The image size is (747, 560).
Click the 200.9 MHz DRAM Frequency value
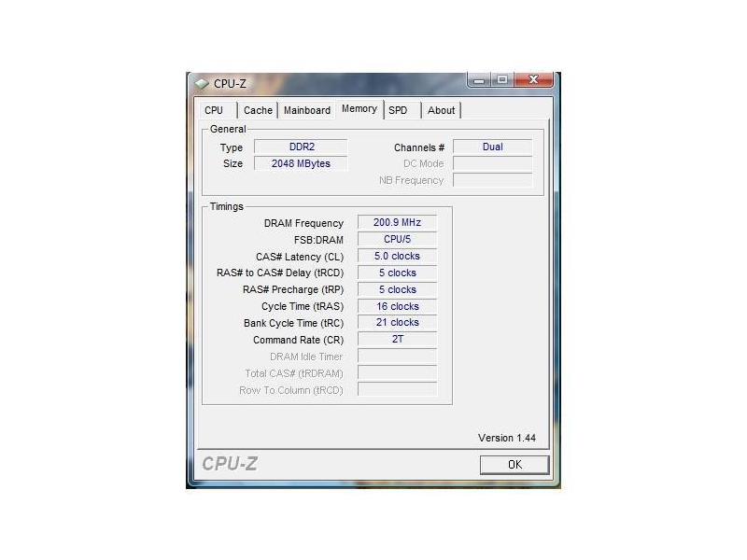tap(398, 222)
